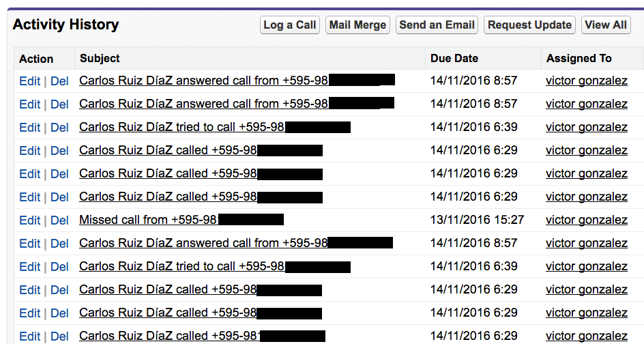Open the topmost answered call subject
This screenshot has height=344, width=644.
(x=203, y=81)
